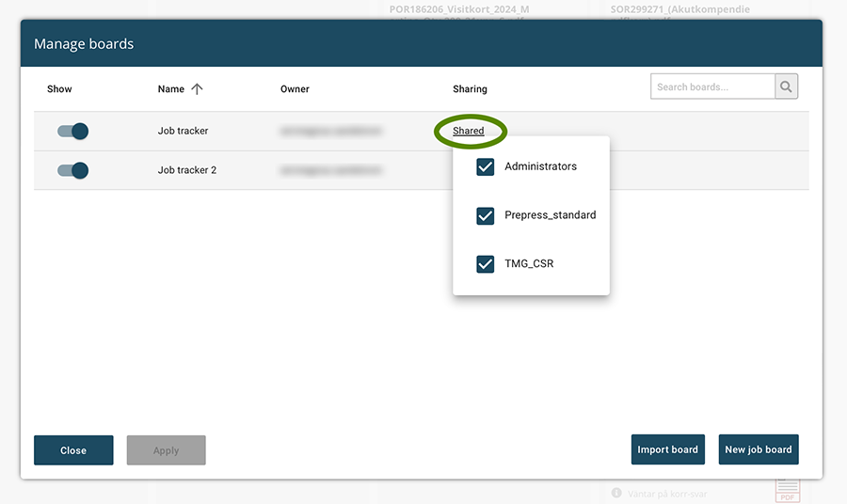The width and height of the screenshot is (847, 504).
Task: Toggle off Show switch for Job tracker
Action: pos(73,131)
